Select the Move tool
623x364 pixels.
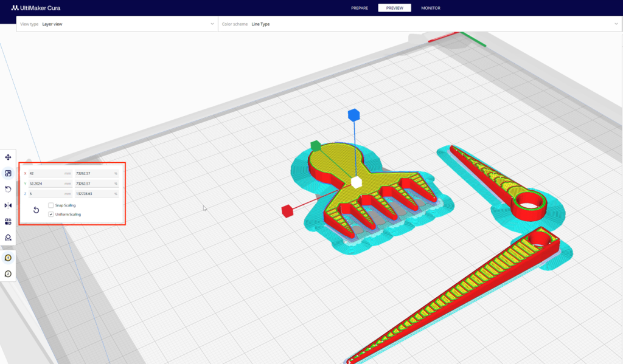point(8,157)
